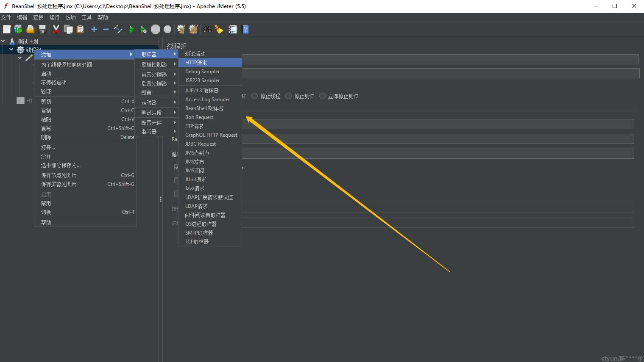Click the thread group name input field
644x362 pixels.
coord(440,59)
